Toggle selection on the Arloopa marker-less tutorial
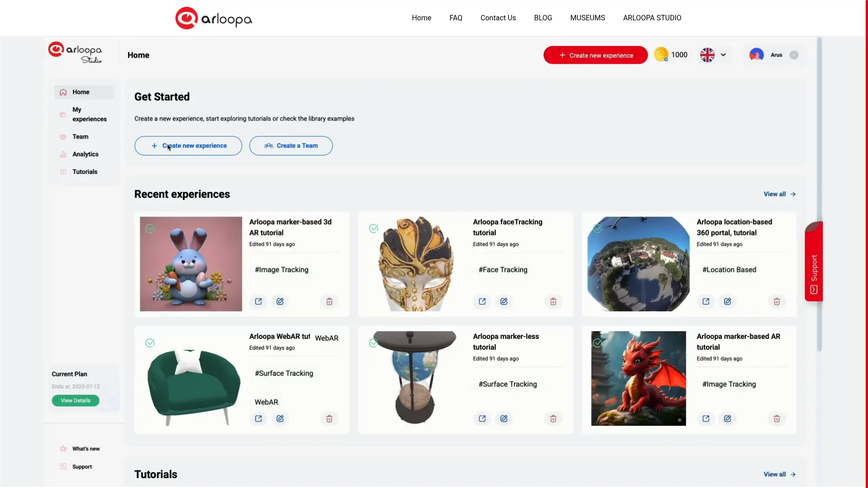The height and width of the screenshot is (488, 868). click(373, 343)
